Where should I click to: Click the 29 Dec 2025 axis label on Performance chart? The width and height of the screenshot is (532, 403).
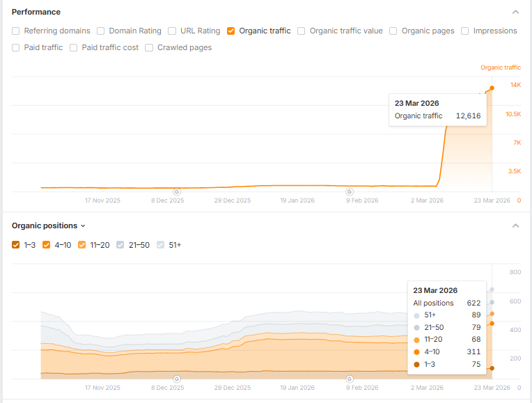point(233,200)
